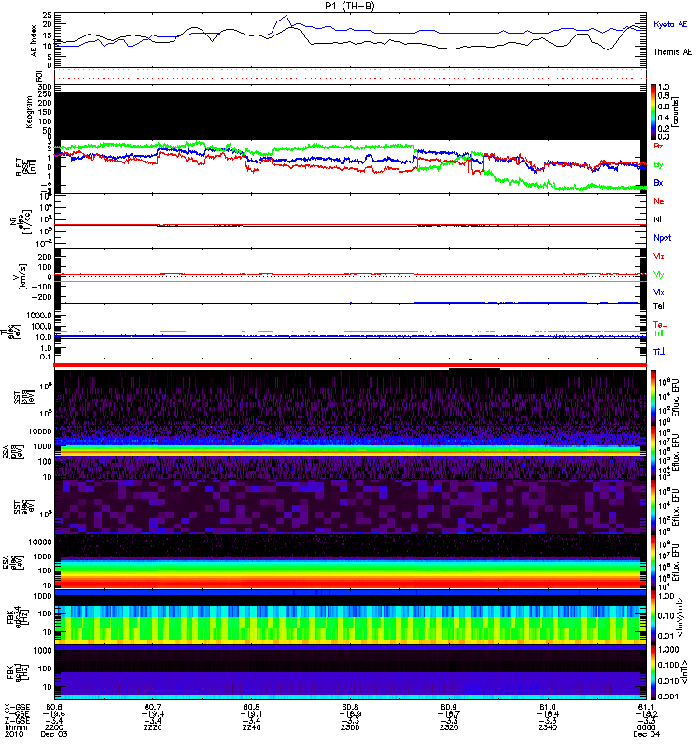
Task: Click the 2240 time tick label
Action: click(x=251, y=727)
